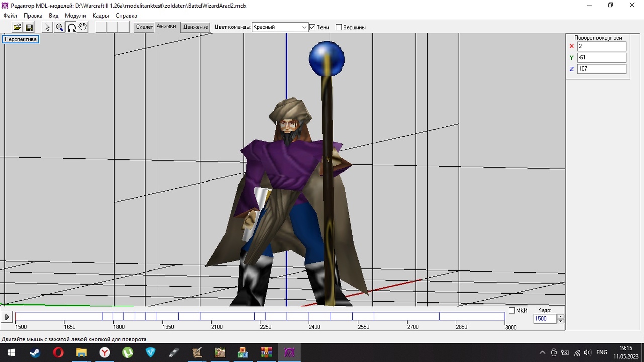Image resolution: width=644 pixels, height=362 pixels.
Task: Click the open file folder icon
Action: point(17,27)
